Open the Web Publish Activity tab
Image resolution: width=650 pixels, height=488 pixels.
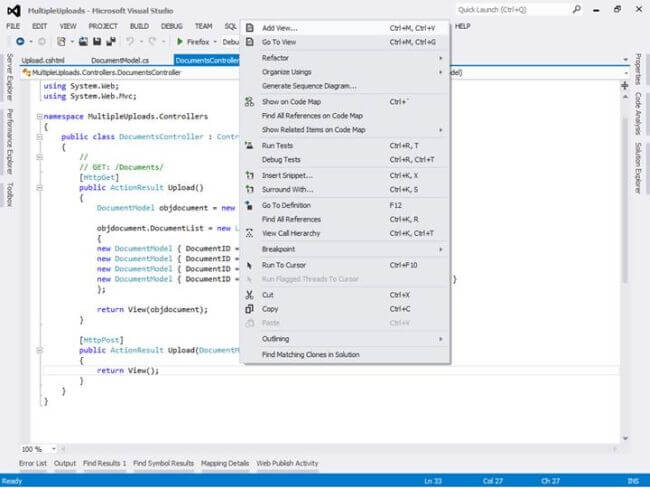tap(287, 463)
